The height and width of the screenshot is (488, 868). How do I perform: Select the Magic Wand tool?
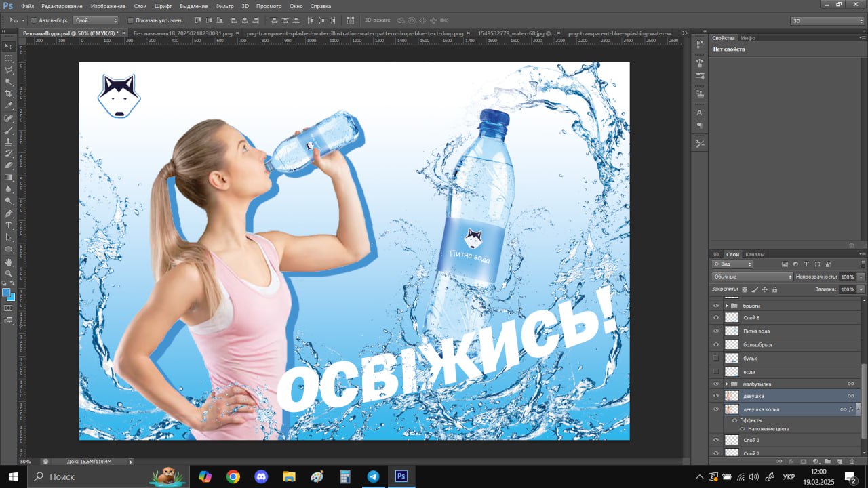pyautogui.click(x=9, y=82)
